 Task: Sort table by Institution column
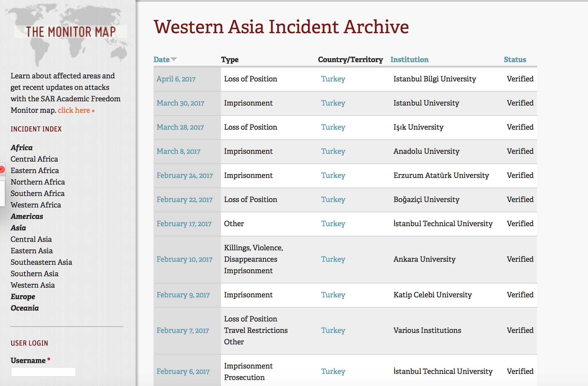point(409,60)
